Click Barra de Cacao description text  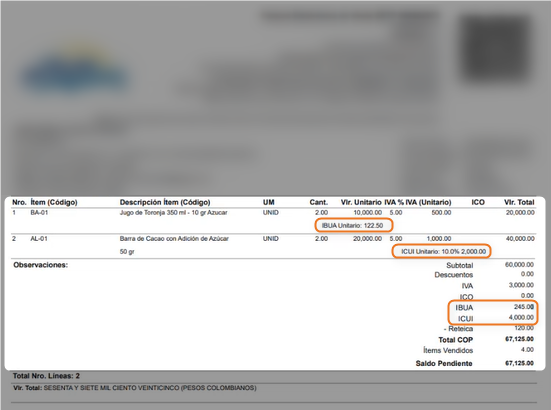[x=174, y=239]
